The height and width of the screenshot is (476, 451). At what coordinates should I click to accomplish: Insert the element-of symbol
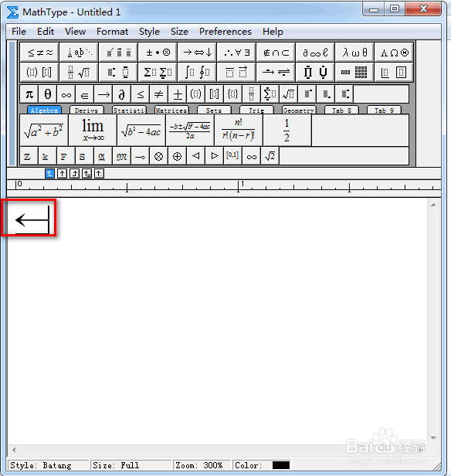coord(85,94)
